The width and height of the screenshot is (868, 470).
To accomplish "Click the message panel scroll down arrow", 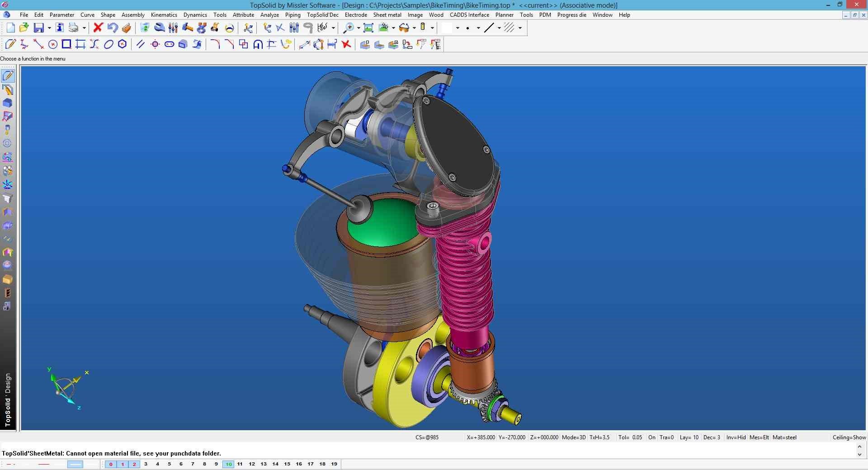I will click(859, 455).
